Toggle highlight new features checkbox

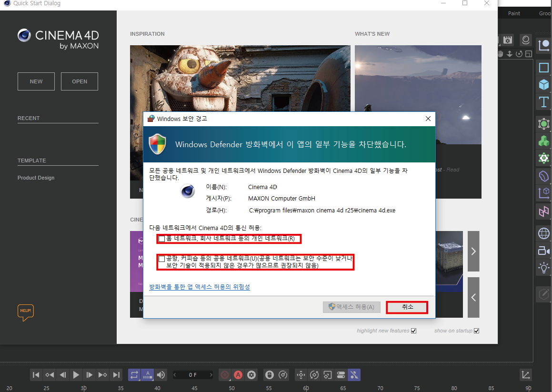click(x=414, y=331)
